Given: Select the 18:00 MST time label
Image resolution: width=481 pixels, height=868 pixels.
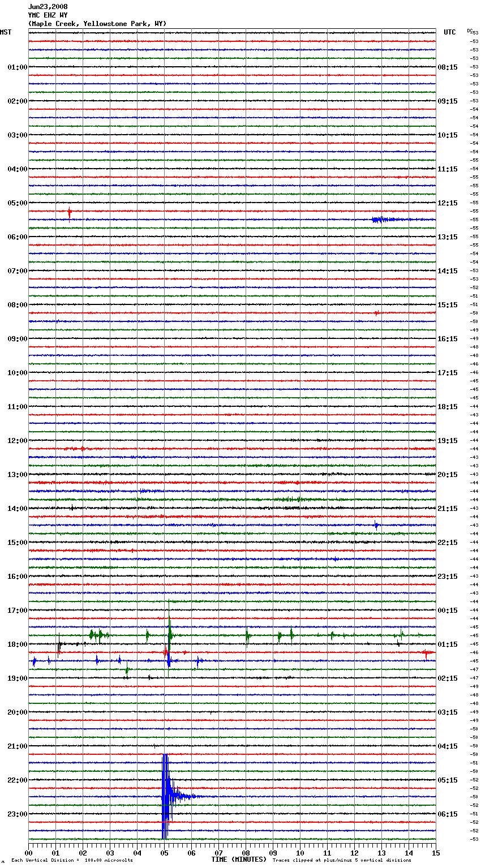Looking at the screenshot, I should point(18,644).
